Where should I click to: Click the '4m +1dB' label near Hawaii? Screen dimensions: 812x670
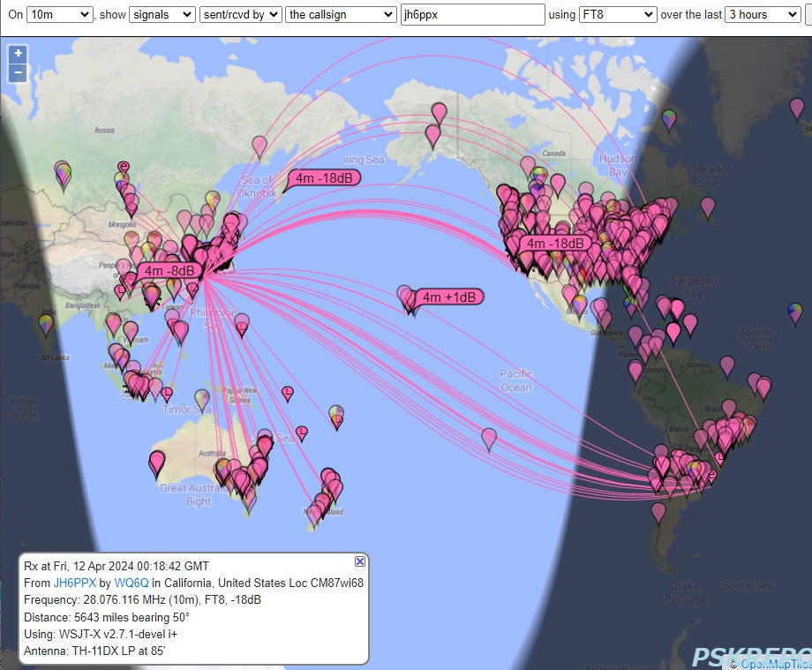pos(449,297)
